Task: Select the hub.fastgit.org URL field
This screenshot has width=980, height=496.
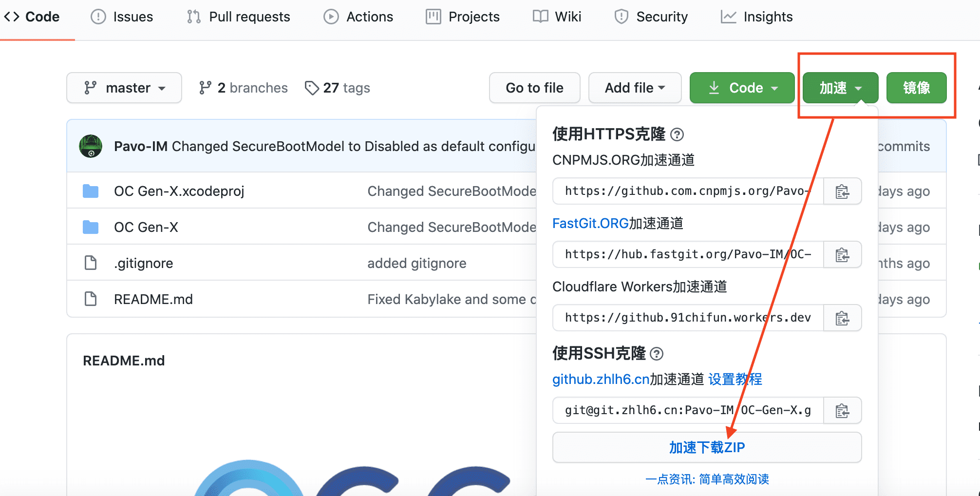Action: (x=688, y=254)
